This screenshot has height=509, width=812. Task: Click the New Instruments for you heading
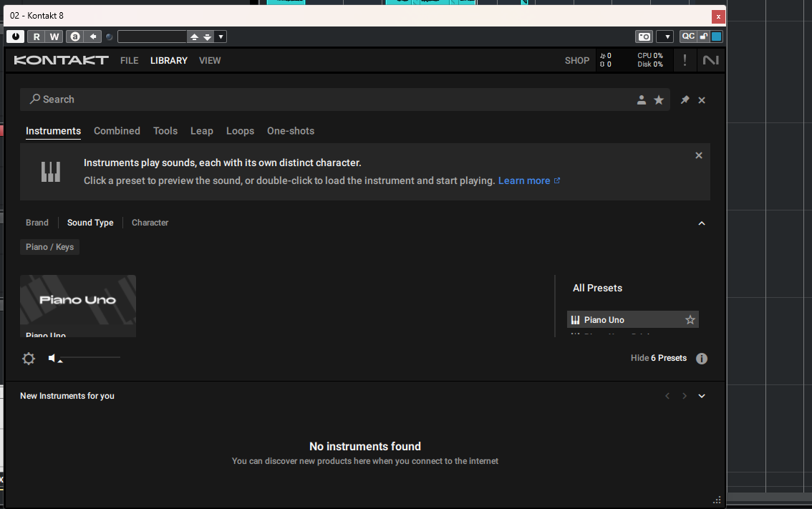67,396
